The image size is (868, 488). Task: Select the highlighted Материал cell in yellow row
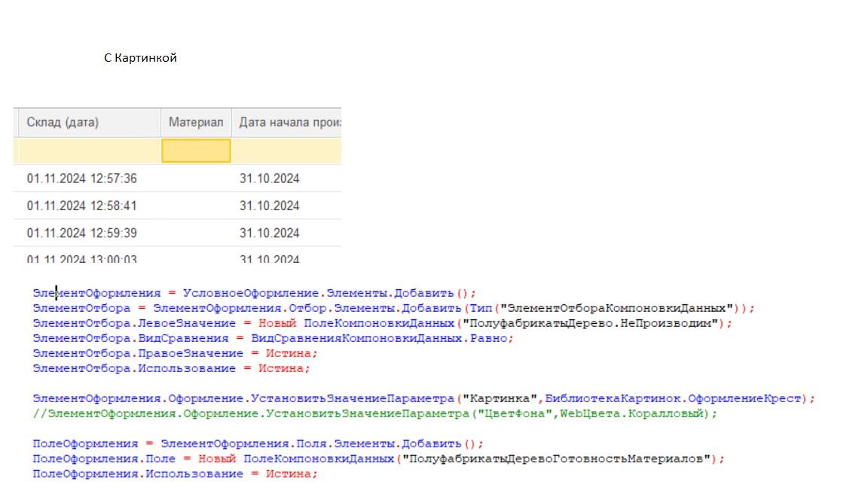tap(196, 151)
